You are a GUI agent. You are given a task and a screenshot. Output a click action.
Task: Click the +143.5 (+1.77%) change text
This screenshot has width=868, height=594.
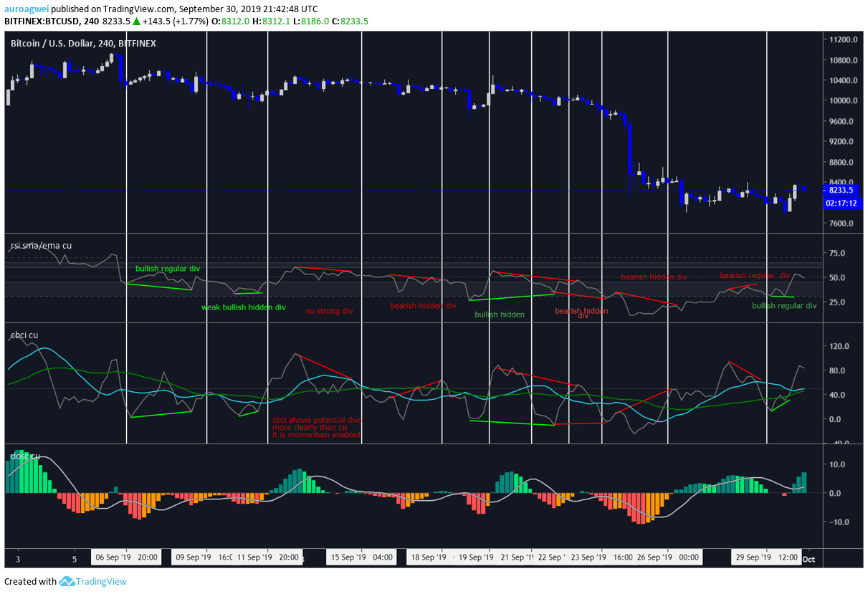(176, 21)
